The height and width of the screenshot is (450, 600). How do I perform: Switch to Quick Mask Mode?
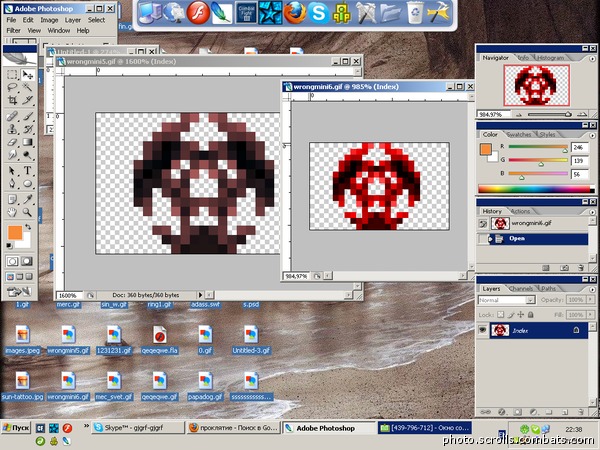(x=27, y=261)
